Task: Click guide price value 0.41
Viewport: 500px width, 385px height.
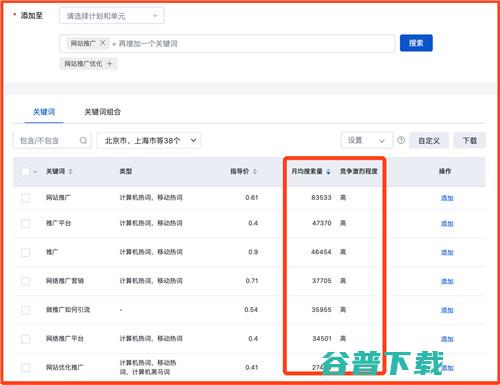Action: coord(252,367)
